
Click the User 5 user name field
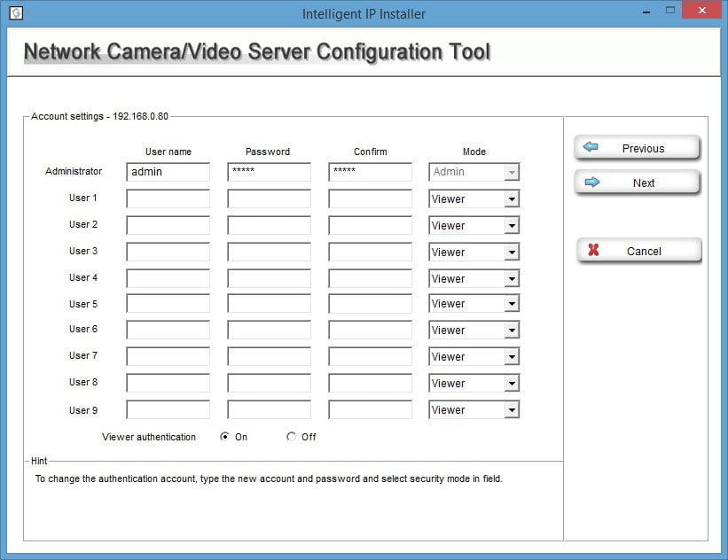click(x=168, y=303)
